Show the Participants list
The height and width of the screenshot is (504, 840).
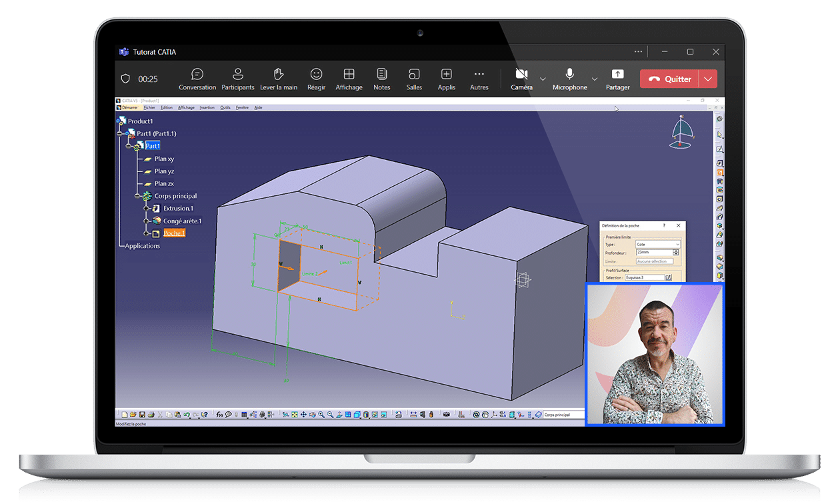(238, 79)
